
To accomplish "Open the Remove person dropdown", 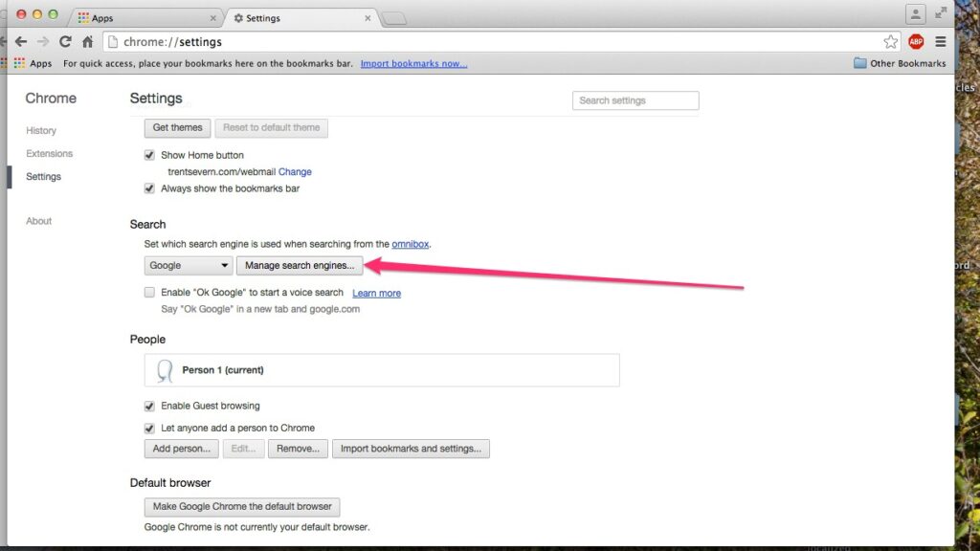I will click(298, 448).
